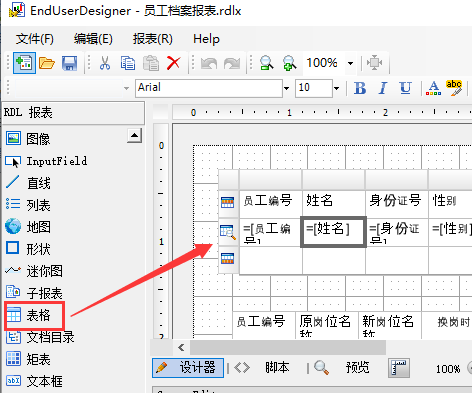Open the font size 10 dropdown
This screenshot has width=472, height=393.
336,88
